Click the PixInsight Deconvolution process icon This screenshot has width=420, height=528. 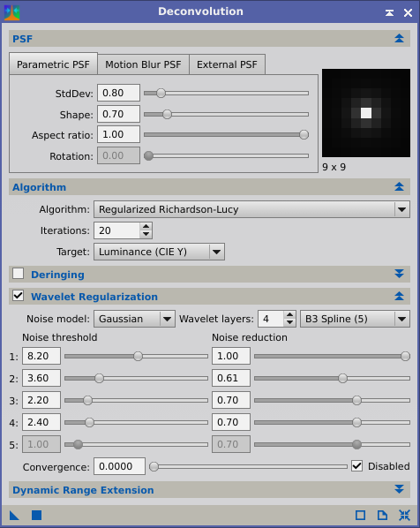11,12
